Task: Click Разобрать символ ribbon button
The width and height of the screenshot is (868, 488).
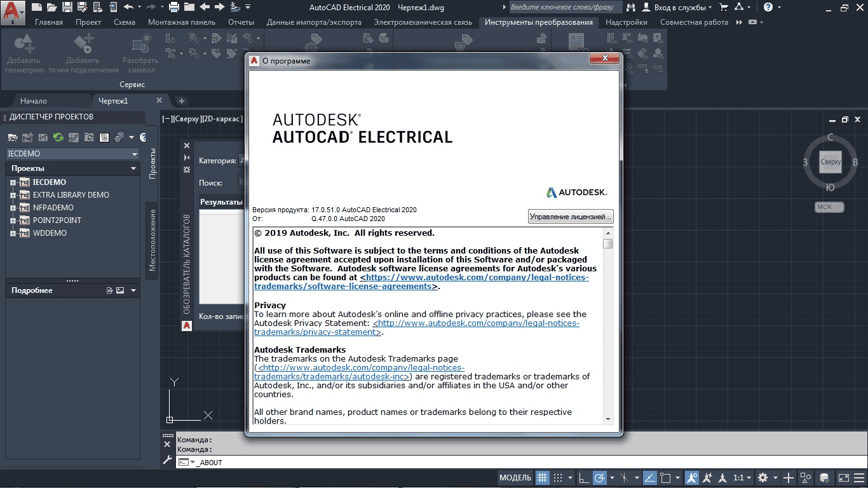Action: coord(140,54)
